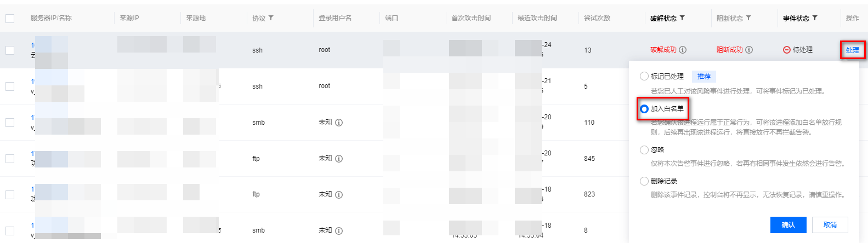Viewport: 868px width, 243px height.
Task: Open the 破解状态 column filter
Action: point(682,18)
